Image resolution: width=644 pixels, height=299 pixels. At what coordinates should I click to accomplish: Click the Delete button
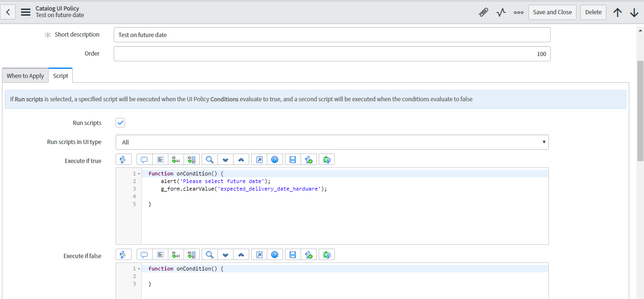point(593,12)
